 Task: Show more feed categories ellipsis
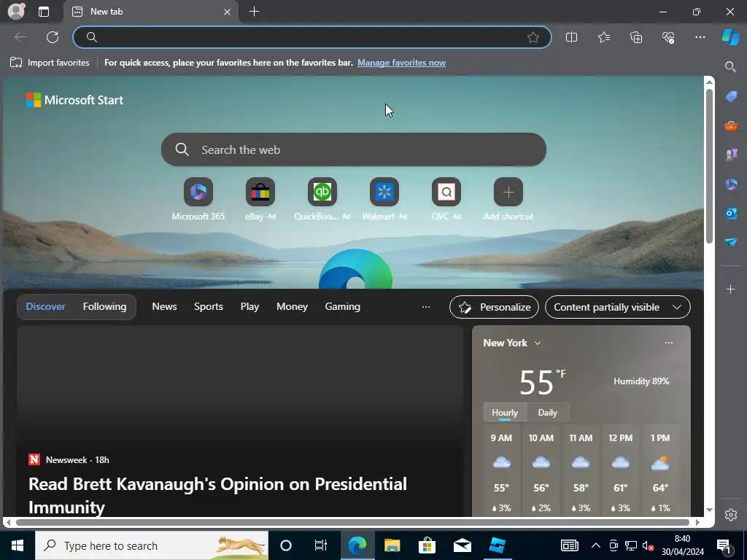click(x=426, y=307)
